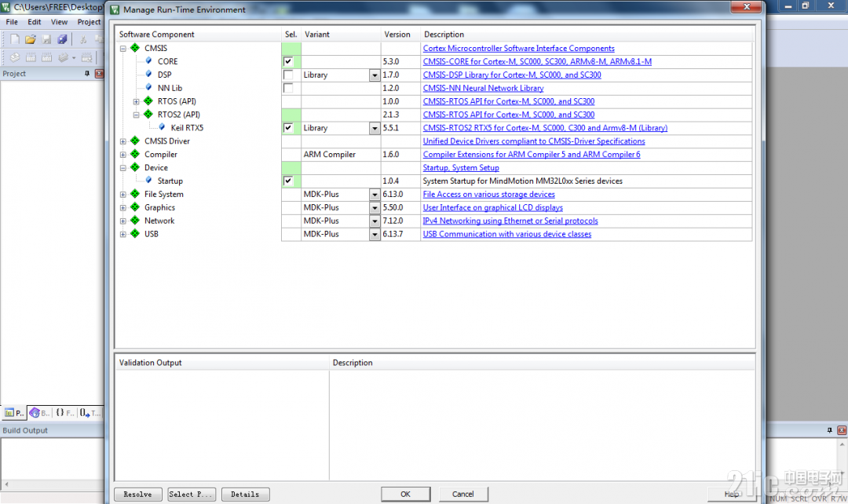Enable the NN Lib checkbox
The image size is (848, 504).
(288, 88)
